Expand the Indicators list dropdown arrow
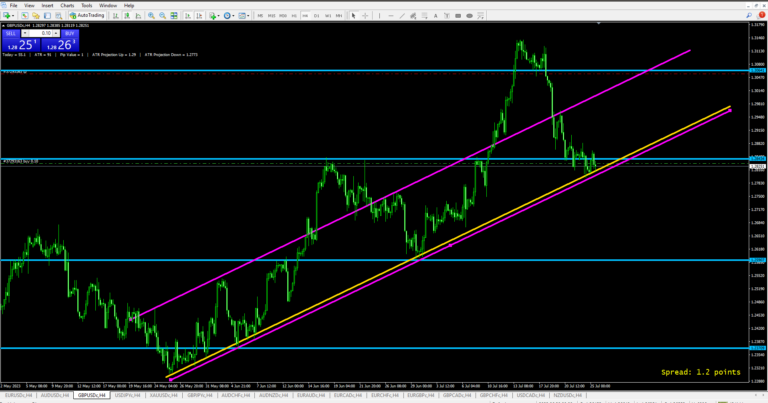The width and height of the screenshot is (768, 403). tap(219, 16)
